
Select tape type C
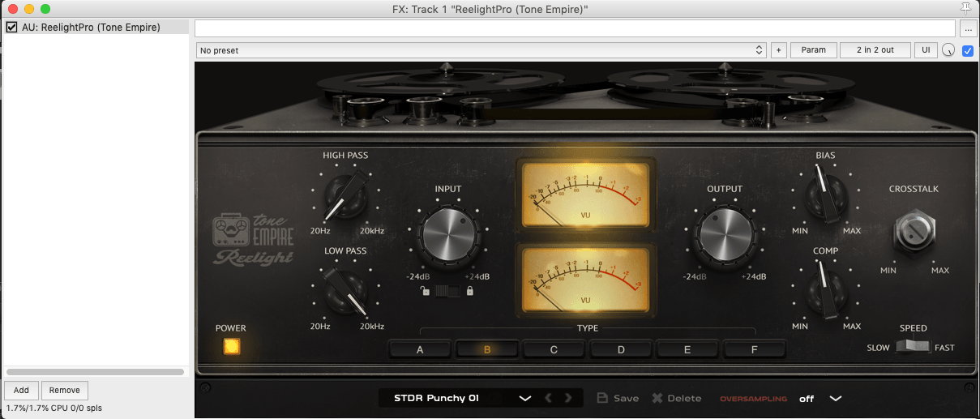click(x=554, y=349)
